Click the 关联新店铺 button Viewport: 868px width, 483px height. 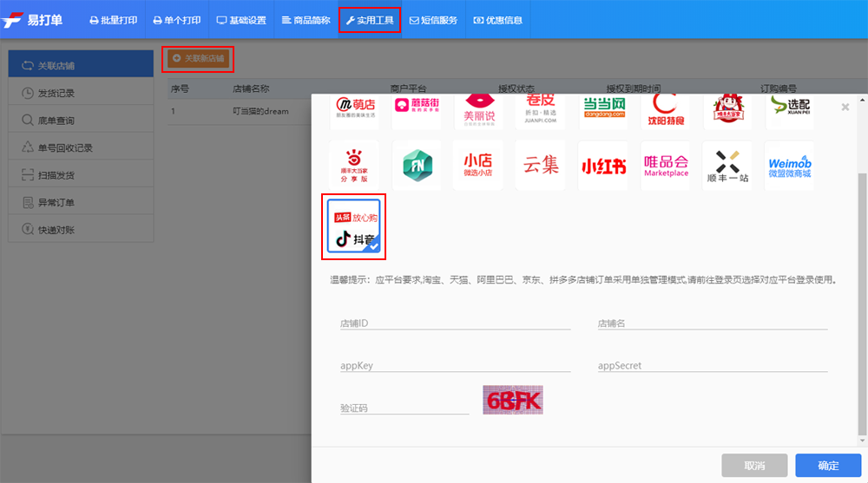click(198, 59)
